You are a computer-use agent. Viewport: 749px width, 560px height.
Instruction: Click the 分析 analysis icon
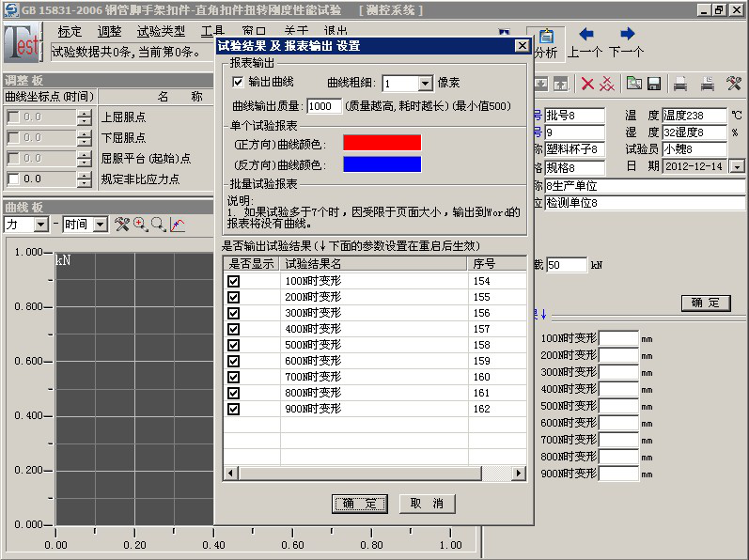[545, 43]
